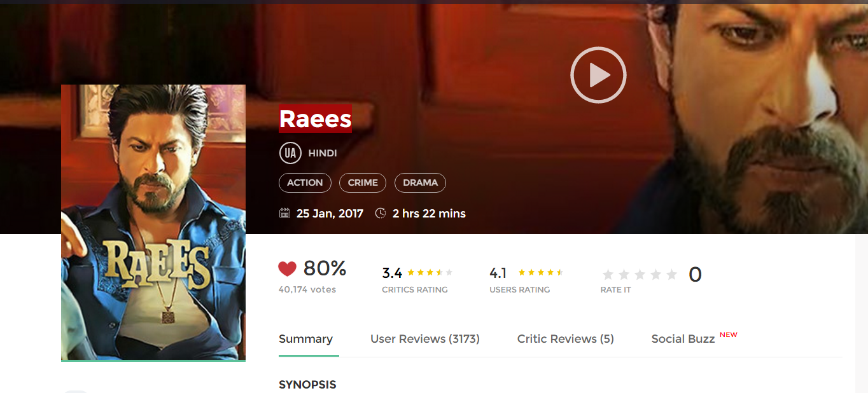Click the red heart like icon
Image resolution: width=868 pixels, height=393 pixels.
click(x=288, y=269)
